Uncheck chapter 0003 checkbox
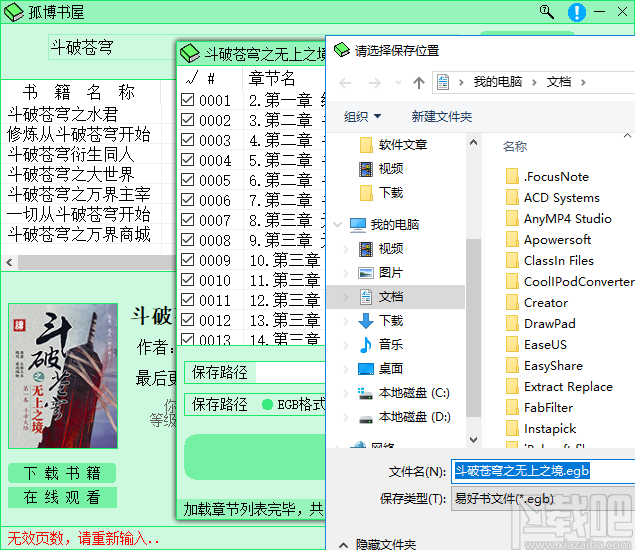Screen dimensions: 635x550 (x=187, y=140)
